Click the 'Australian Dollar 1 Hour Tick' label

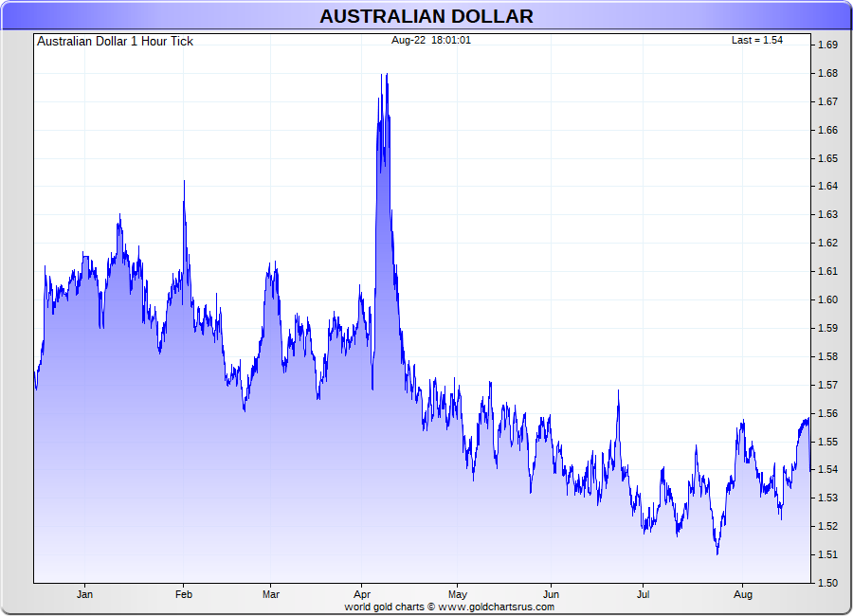point(115,42)
